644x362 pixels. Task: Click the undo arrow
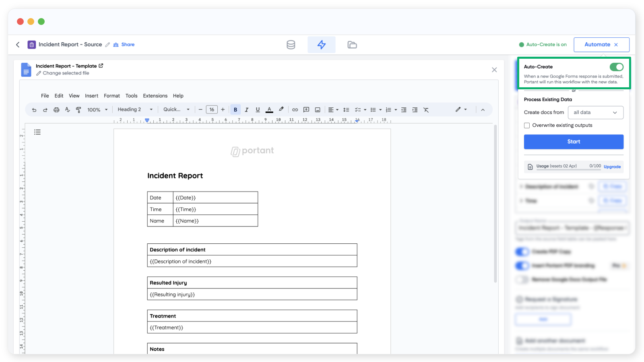(34, 110)
